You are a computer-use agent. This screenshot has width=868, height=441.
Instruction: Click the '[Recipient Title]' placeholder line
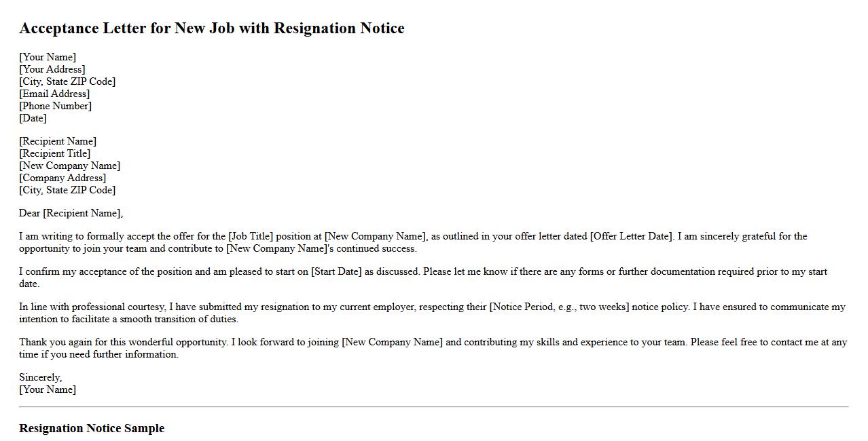(54, 153)
